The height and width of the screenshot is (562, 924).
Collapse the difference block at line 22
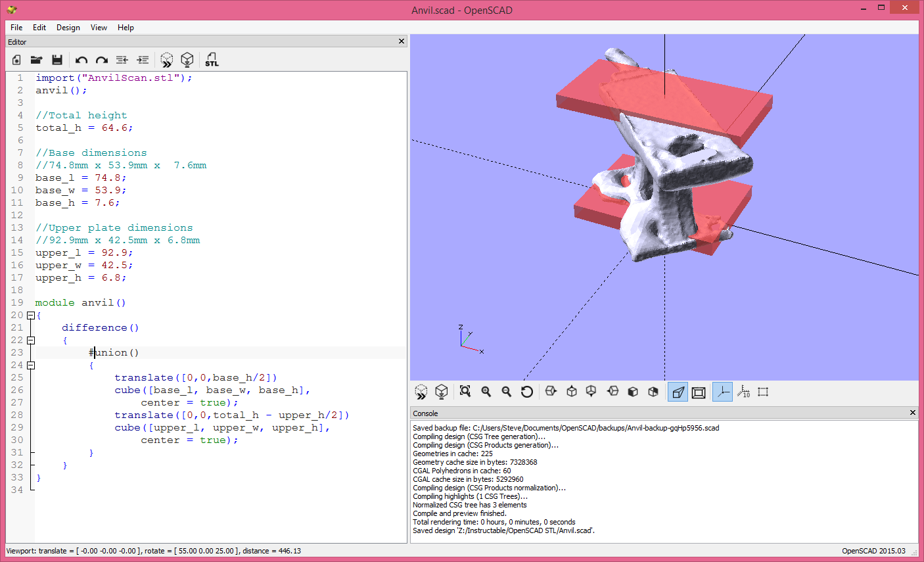coord(30,340)
